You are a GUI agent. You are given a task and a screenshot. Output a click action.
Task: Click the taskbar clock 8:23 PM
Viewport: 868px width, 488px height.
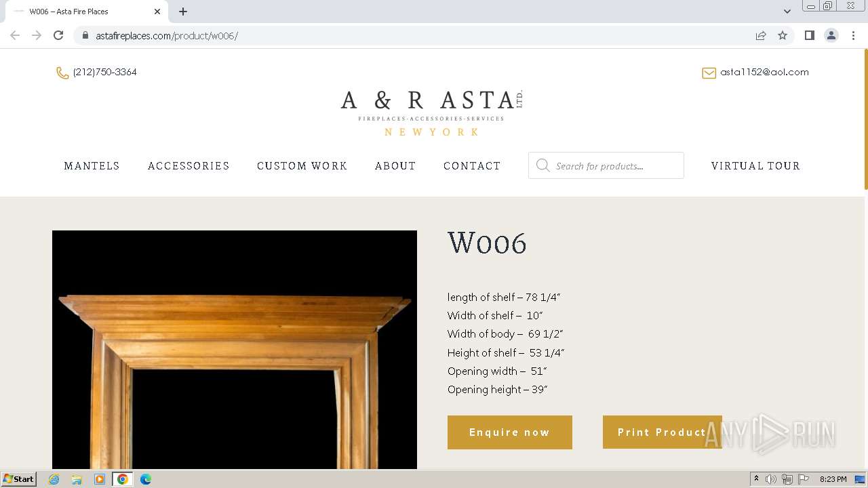833,479
